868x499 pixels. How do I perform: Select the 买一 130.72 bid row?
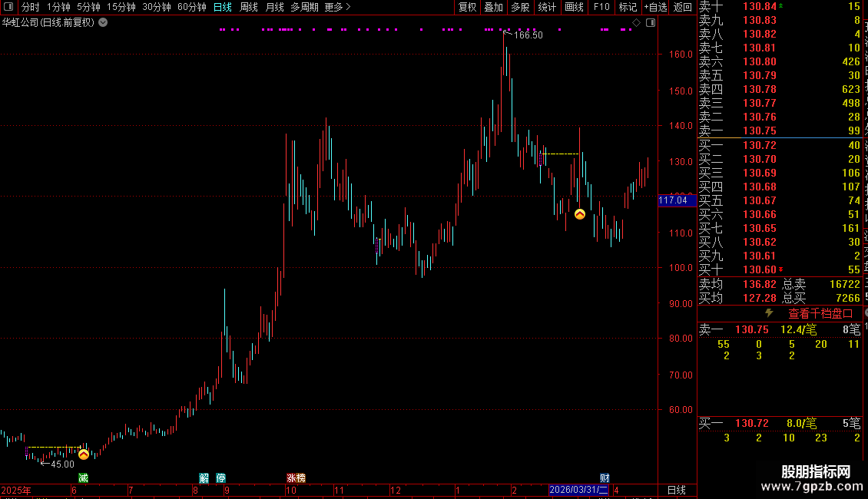[x=780, y=145]
